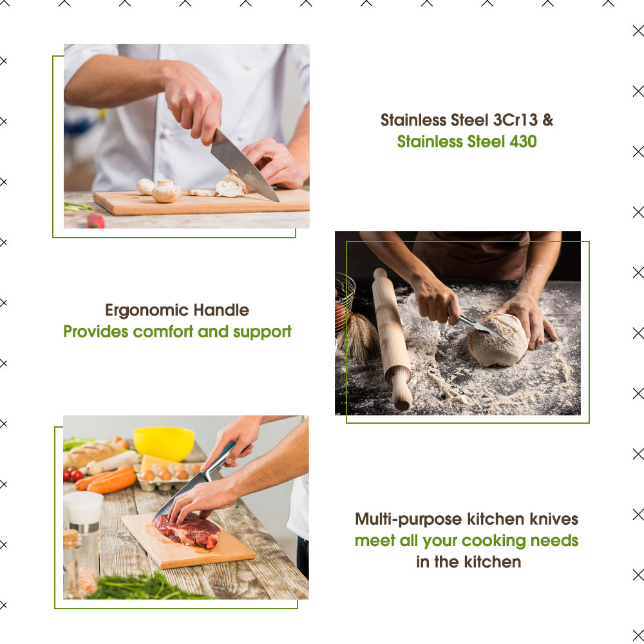Click the bread dough ball being scored
Image resolution: width=644 pixels, height=644 pixels.
click(x=497, y=341)
